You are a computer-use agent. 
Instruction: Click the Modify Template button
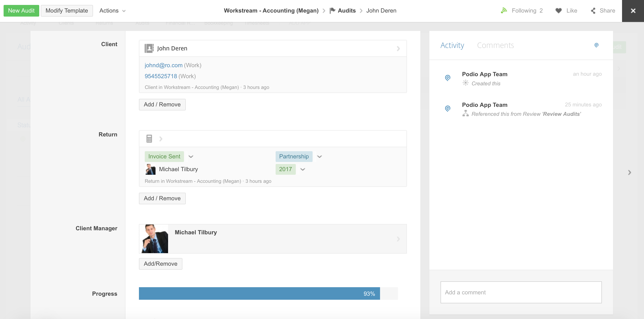click(x=67, y=11)
